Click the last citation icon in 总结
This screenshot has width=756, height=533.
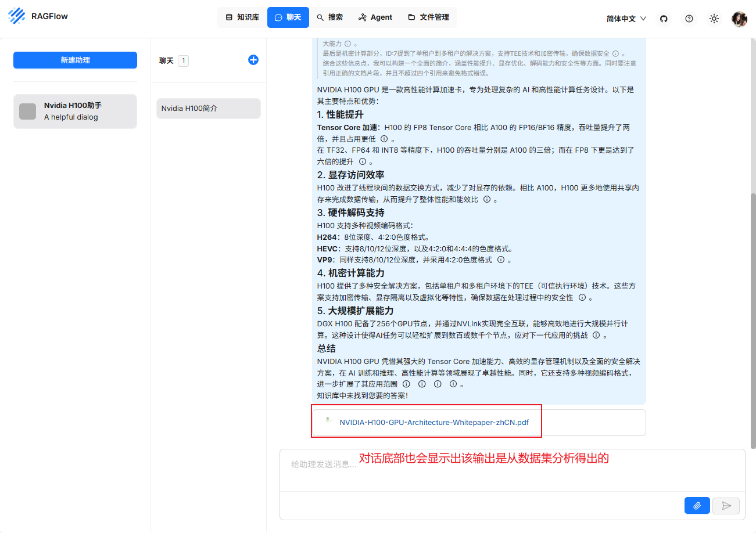coord(453,384)
